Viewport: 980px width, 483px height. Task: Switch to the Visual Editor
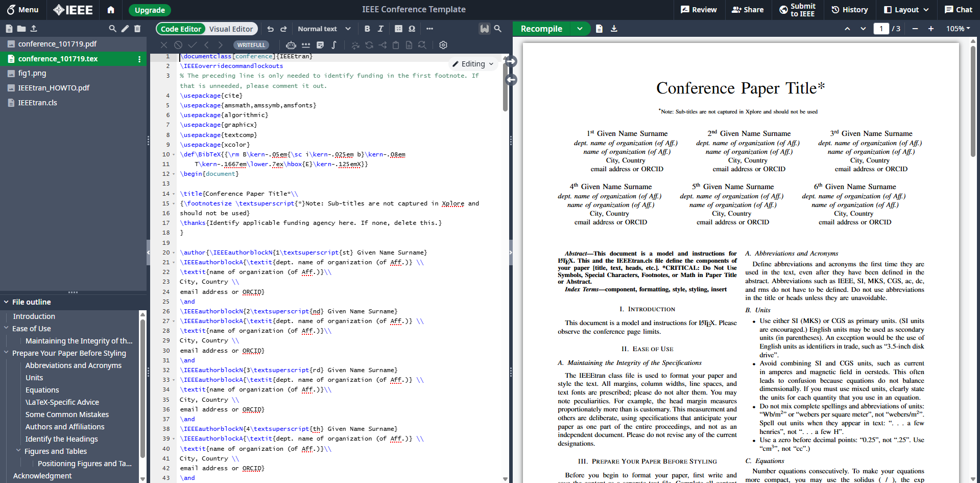(231, 29)
